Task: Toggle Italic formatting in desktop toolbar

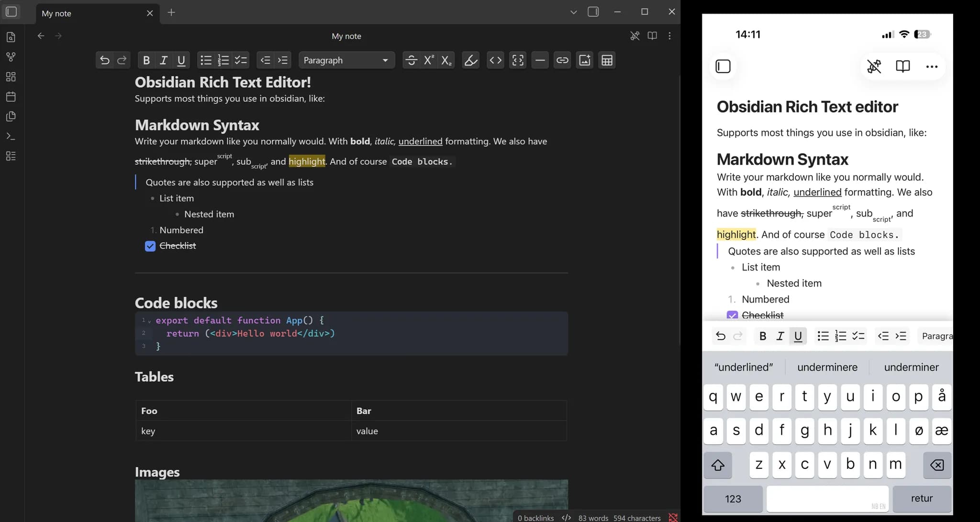Action: point(164,60)
